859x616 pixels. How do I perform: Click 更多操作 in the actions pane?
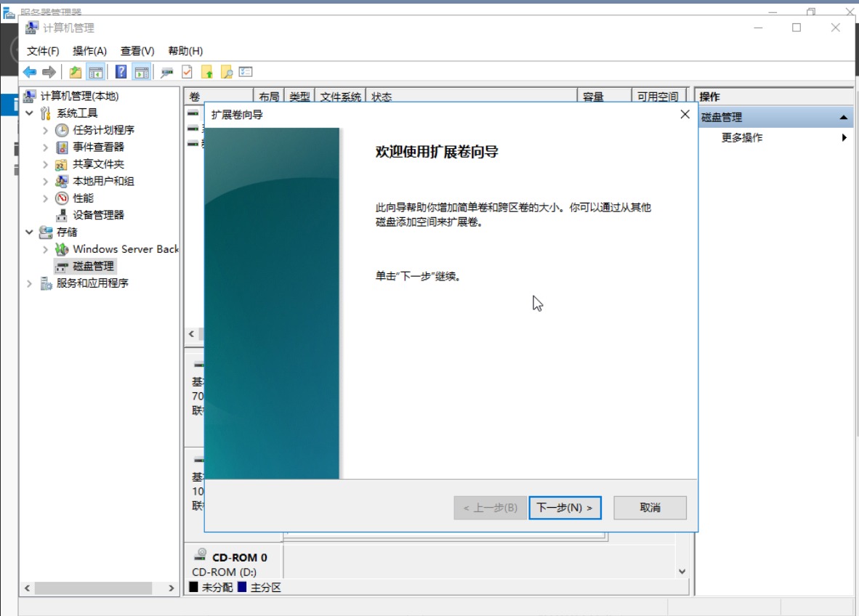point(742,137)
